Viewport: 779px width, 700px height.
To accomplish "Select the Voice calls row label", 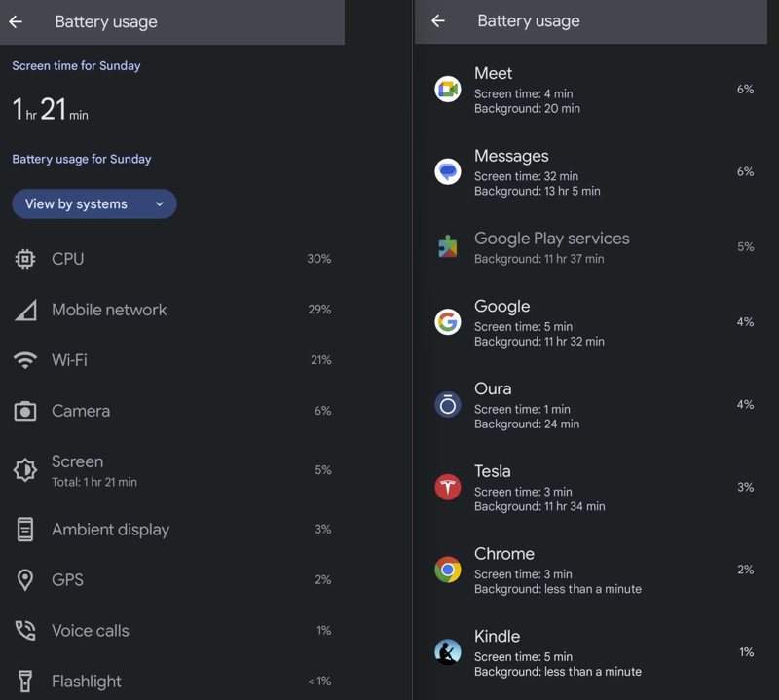I will pos(91,631).
